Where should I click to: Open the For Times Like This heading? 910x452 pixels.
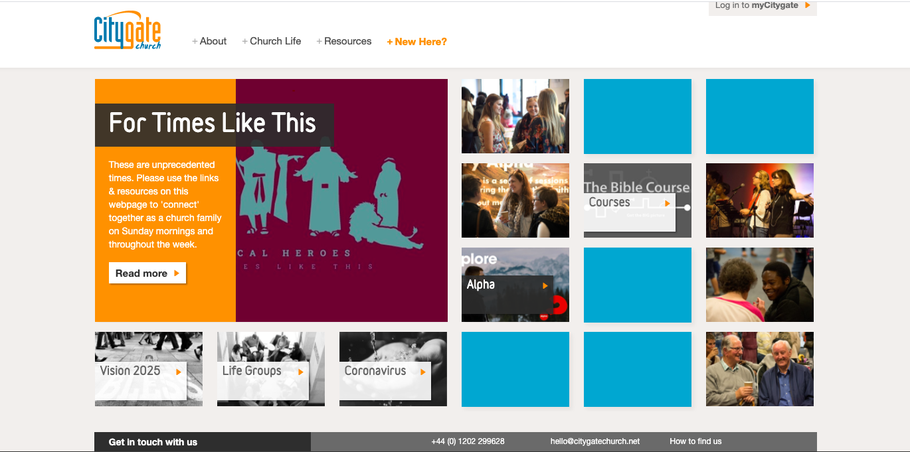214,124
